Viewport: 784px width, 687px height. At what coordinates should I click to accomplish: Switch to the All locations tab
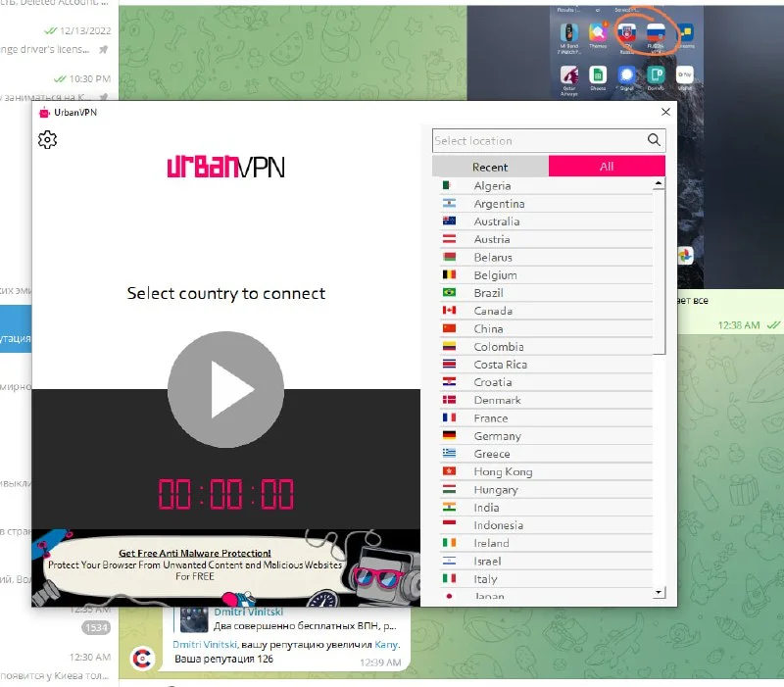[x=607, y=167]
